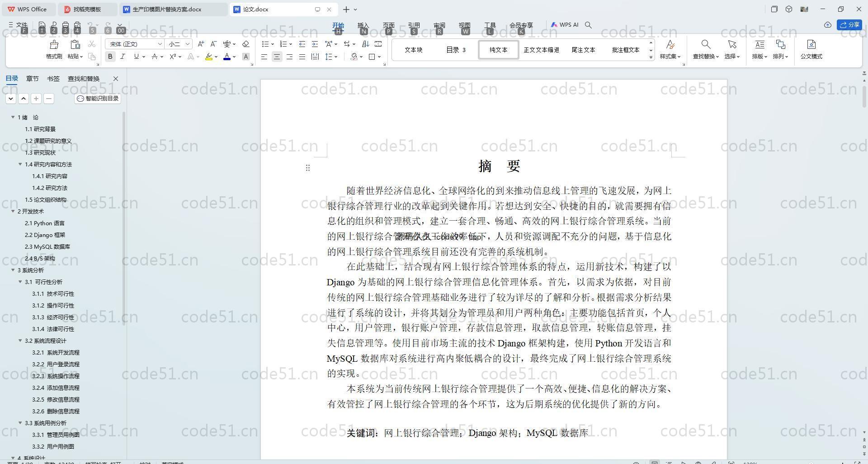Go to '2.2 Django 框架' in outline
The image size is (868, 464).
click(45, 235)
